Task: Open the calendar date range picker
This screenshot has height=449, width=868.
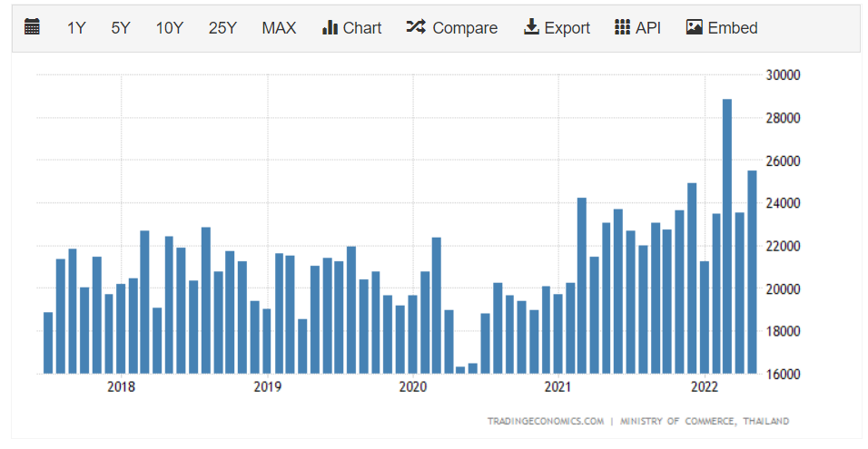Action: pos(32,27)
